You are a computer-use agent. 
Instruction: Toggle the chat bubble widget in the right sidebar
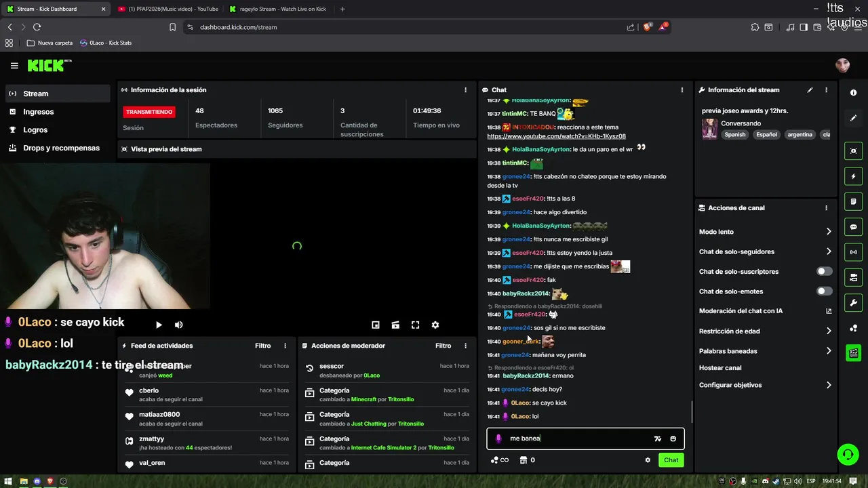[x=853, y=227]
